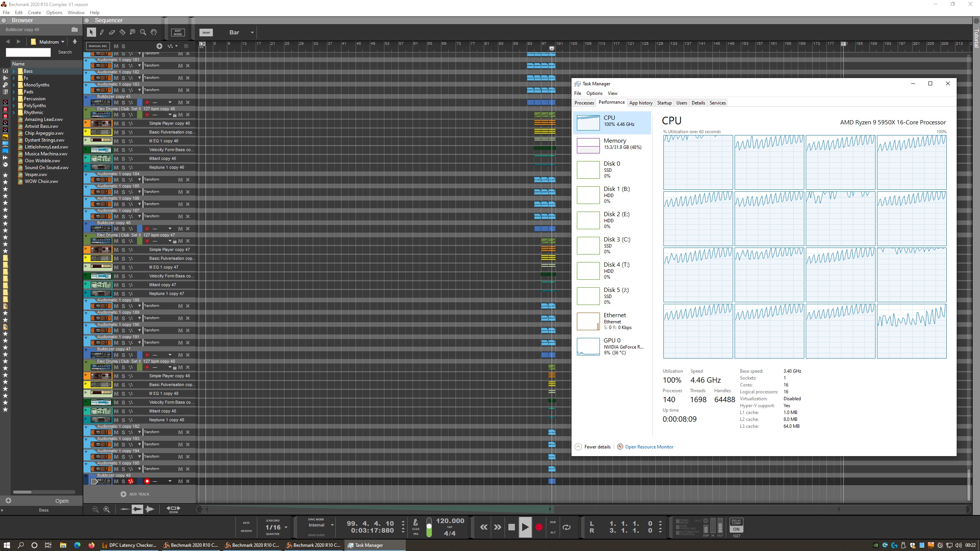Select the Eraser tool
Viewport: 980px width, 551px height.
tap(112, 33)
